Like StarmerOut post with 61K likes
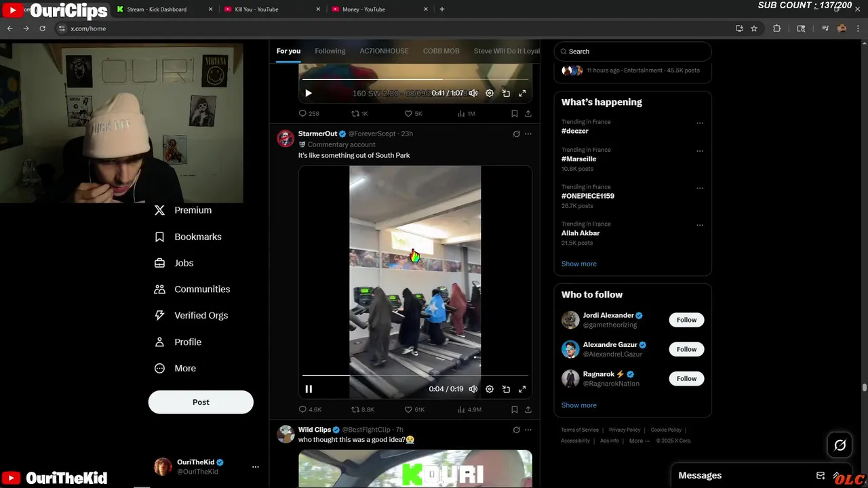This screenshot has height=488, width=868. coord(414,409)
